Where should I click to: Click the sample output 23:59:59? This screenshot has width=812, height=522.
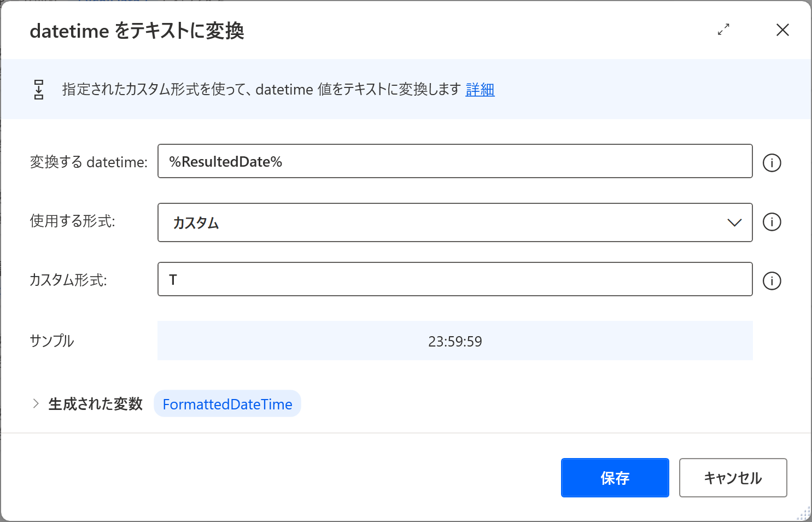tap(455, 341)
